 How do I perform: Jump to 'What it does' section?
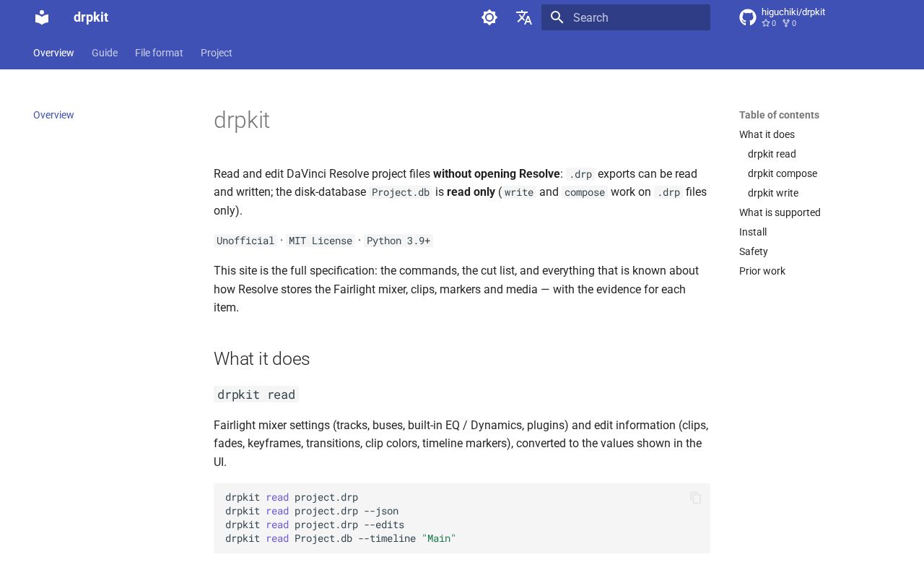[767, 134]
